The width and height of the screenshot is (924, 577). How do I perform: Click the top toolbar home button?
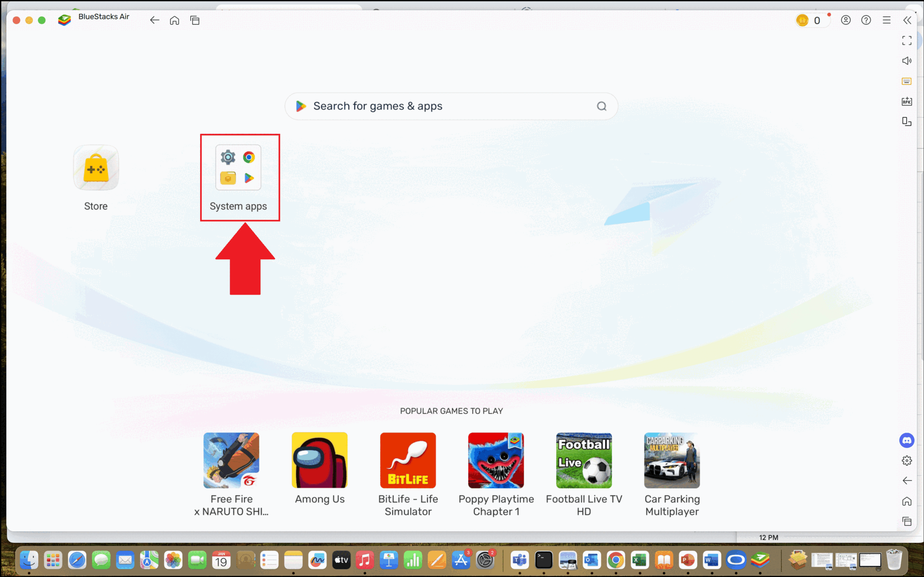coord(175,20)
